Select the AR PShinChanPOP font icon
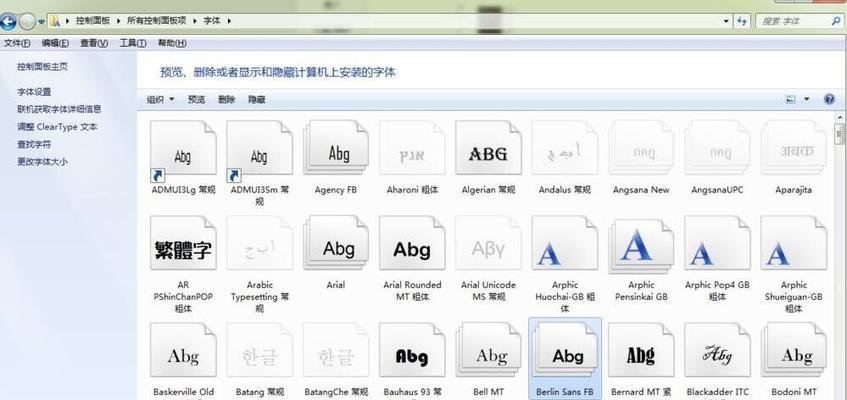The image size is (847, 400). coord(182,250)
